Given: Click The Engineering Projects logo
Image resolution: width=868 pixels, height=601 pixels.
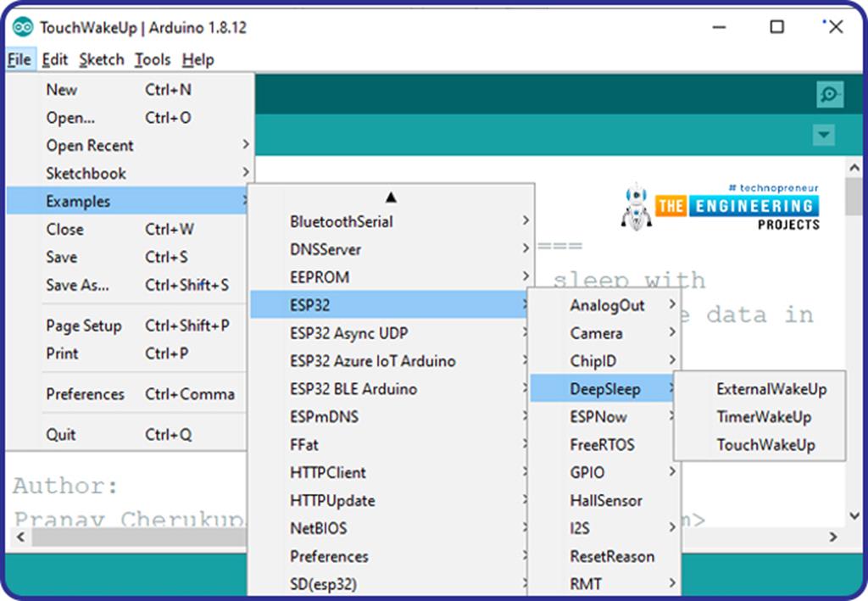Looking at the screenshot, I should 721,206.
